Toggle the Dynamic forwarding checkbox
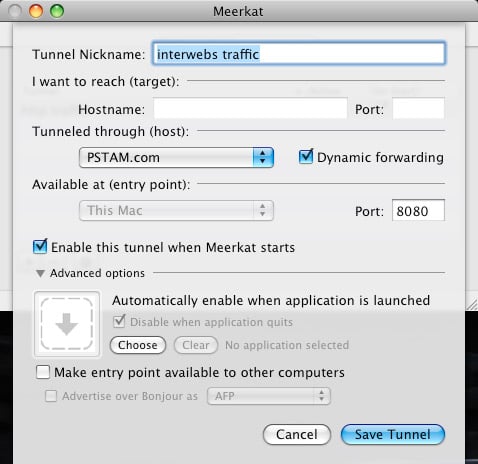 [306, 157]
